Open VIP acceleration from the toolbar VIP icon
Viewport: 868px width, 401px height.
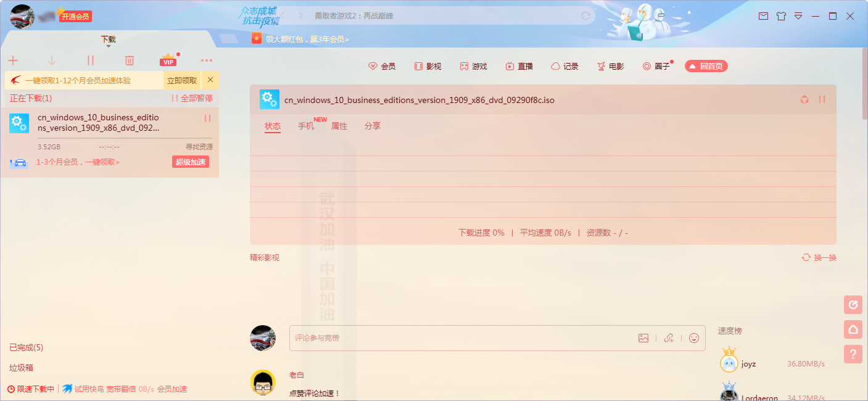point(168,60)
